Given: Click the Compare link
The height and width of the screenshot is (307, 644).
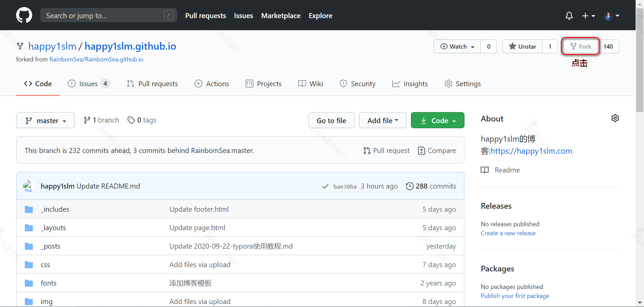Looking at the screenshot, I should 437,151.
